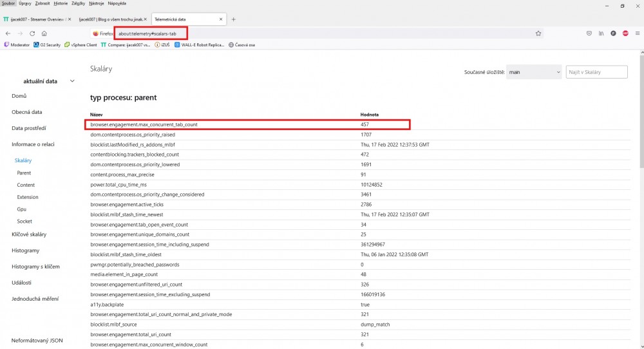Open the Záložky menu
This screenshot has height=349, width=644.
point(79,3)
